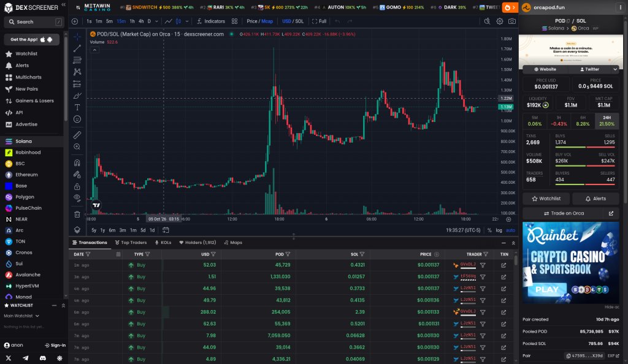
Task: Toggle auto scale on chart
Action: (510, 230)
